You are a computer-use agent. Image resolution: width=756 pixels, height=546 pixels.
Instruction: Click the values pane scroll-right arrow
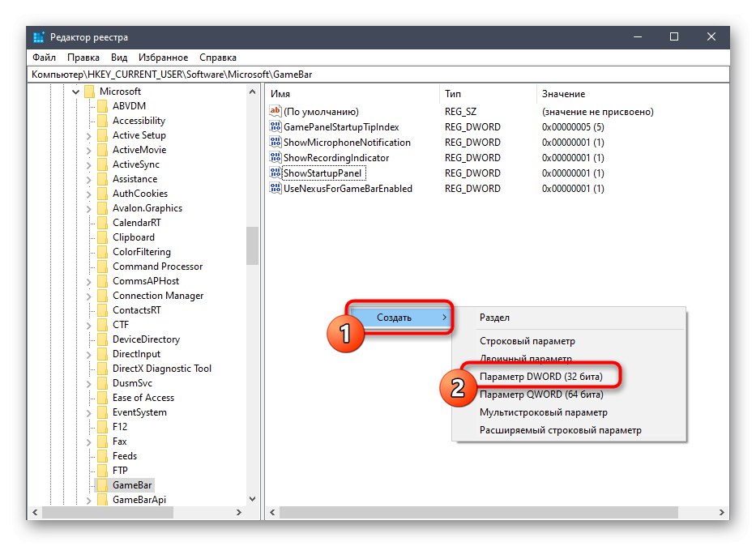(x=722, y=512)
